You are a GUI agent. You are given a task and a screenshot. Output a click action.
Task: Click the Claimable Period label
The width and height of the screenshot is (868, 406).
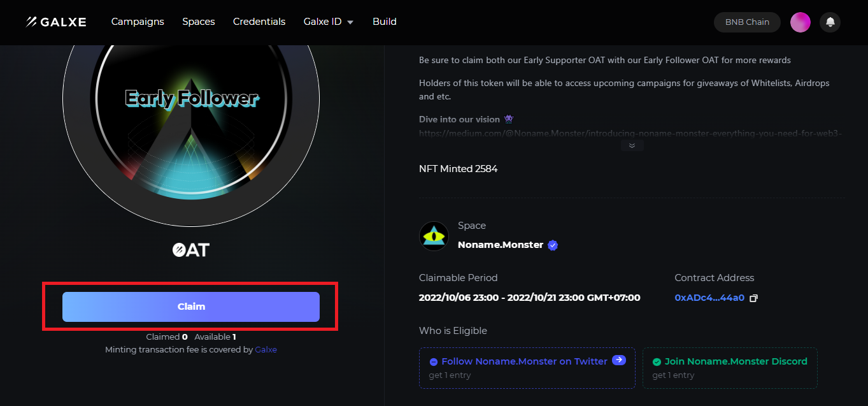tap(459, 278)
